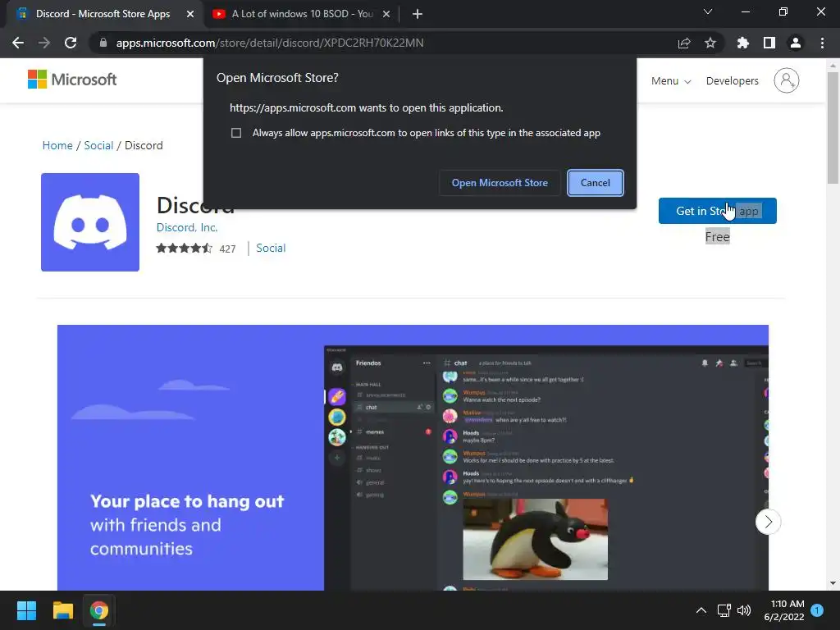Click the lock icon in address bar

(x=103, y=43)
